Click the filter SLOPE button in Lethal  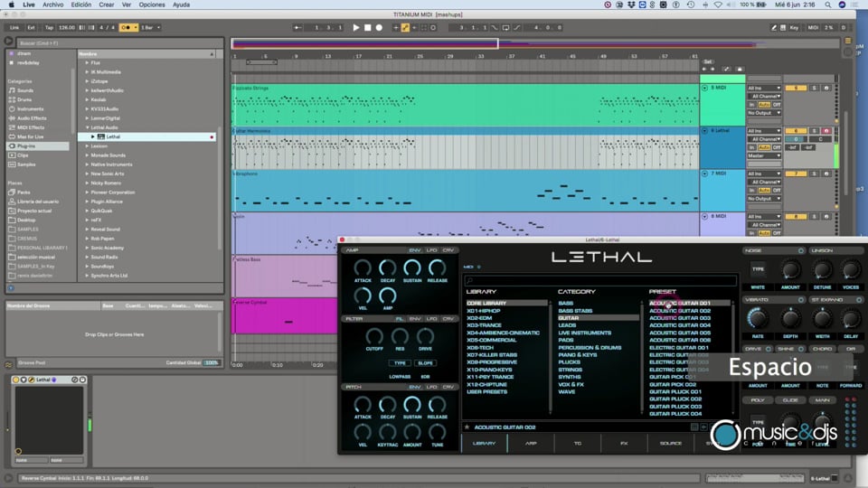coord(425,363)
